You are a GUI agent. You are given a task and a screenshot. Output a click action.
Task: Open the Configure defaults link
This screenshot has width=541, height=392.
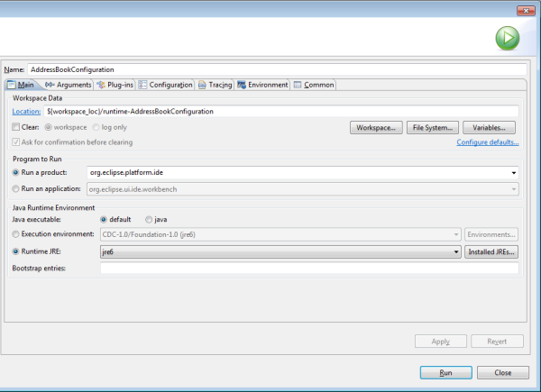point(487,142)
